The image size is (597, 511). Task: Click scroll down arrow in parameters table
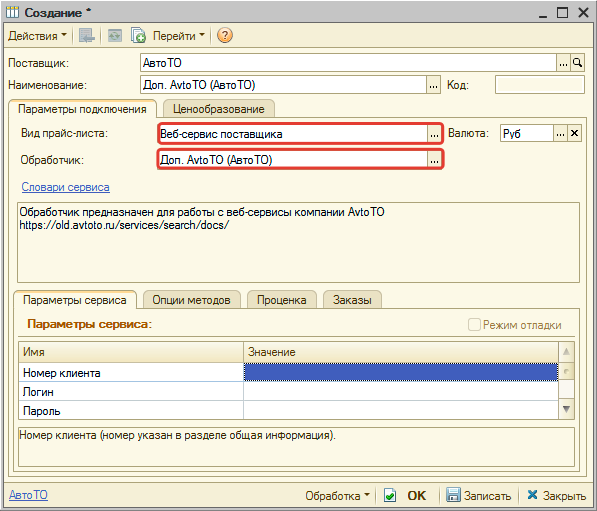click(566, 409)
